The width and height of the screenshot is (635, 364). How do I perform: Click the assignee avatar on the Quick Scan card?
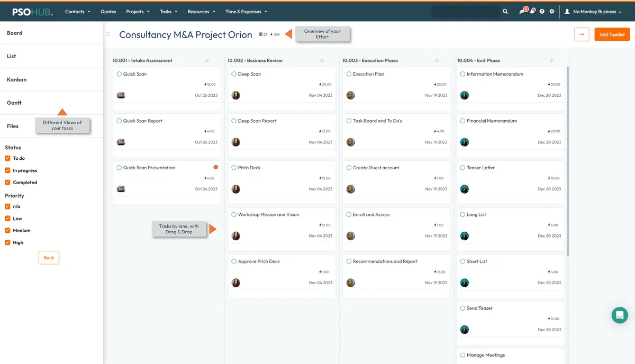pyautogui.click(x=121, y=95)
